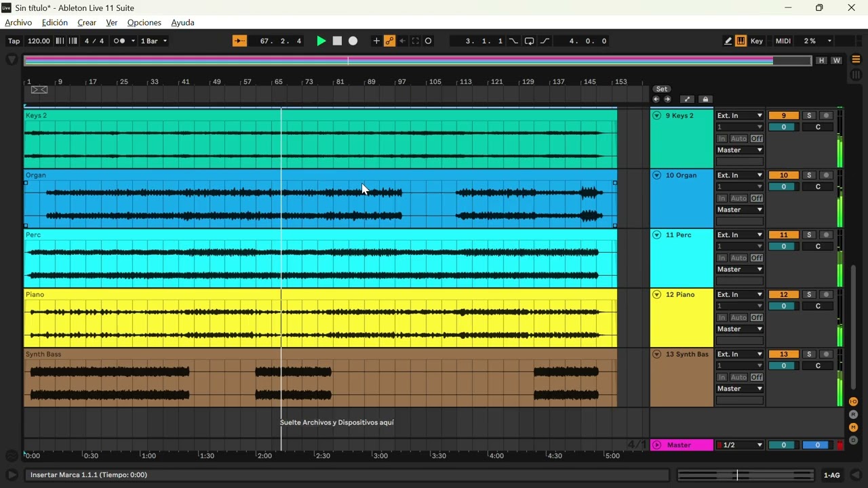Open the 1 Bar quantization menu
868x488 pixels.
(x=154, y=41)
